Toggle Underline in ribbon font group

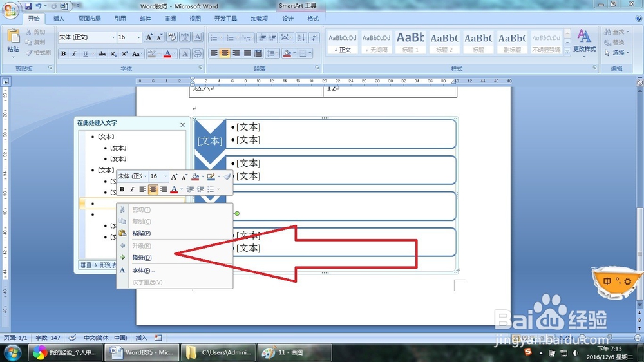[x=85, y=54]
